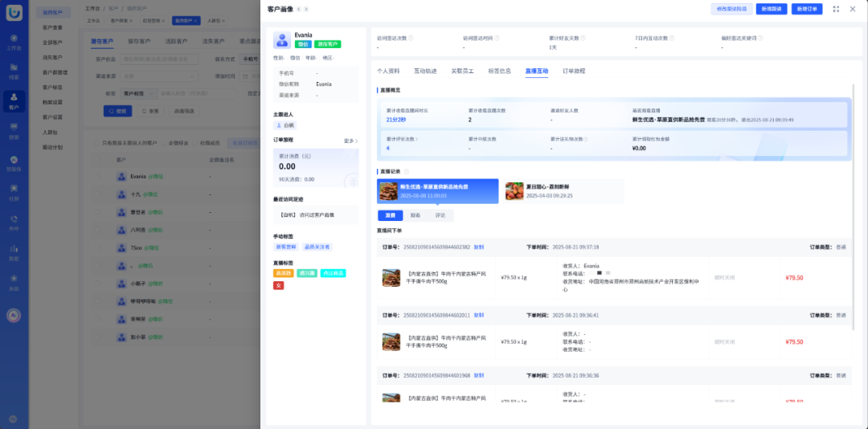This screenshot has height=429, width=868.
Task: Click the 新增跟进 button
Action: 771,9
